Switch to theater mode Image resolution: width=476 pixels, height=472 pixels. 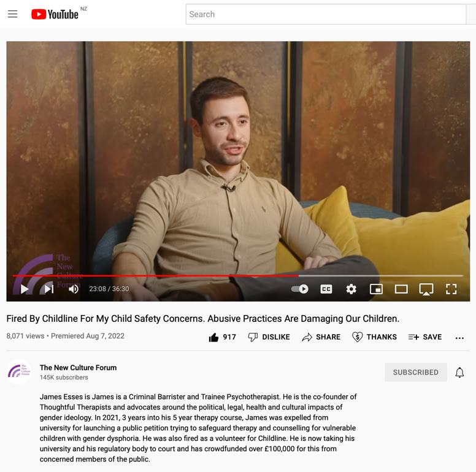(x=401, y=289)
